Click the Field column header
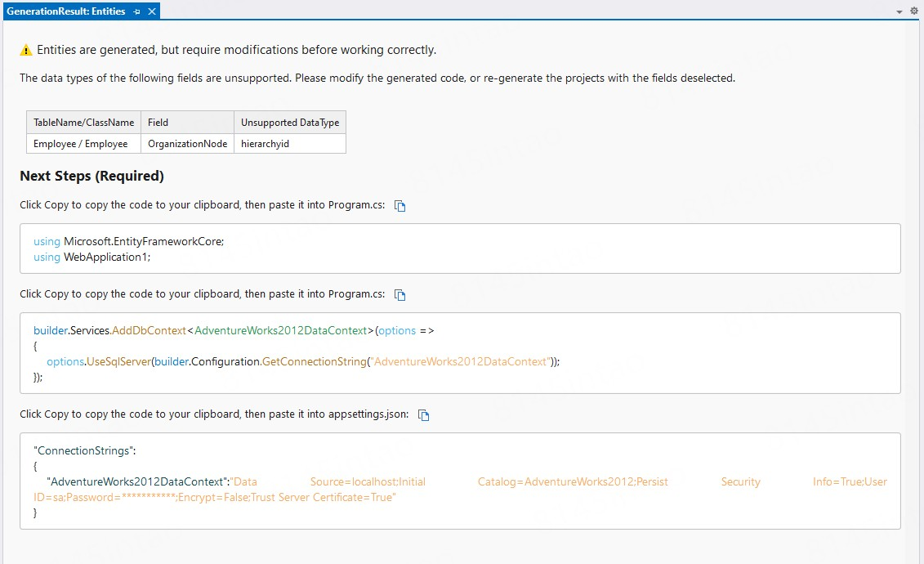The width and height of the screenshot is (924, 564). pos(158,123)
